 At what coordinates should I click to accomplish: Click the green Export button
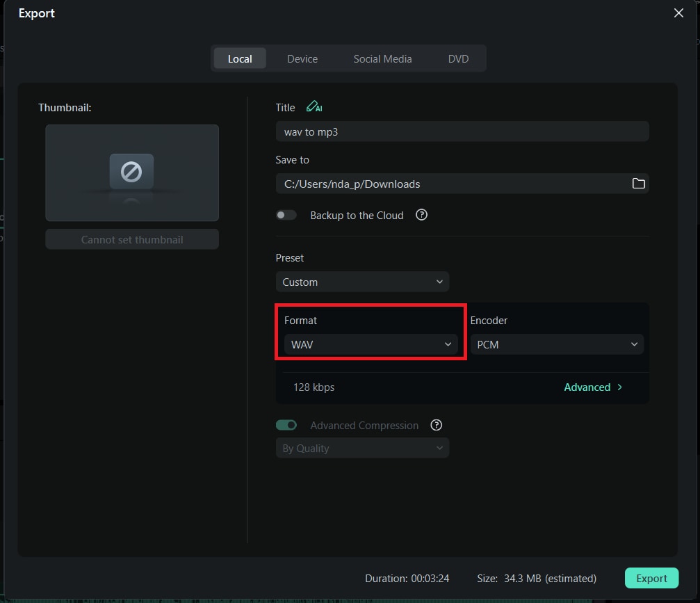pyautogui.click(x=651, y=578)
